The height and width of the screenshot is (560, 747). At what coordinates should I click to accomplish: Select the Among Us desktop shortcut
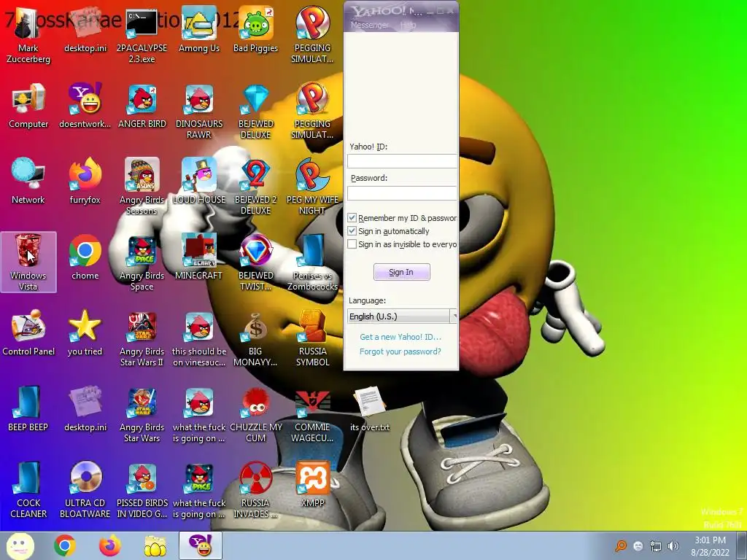[199, 30]
